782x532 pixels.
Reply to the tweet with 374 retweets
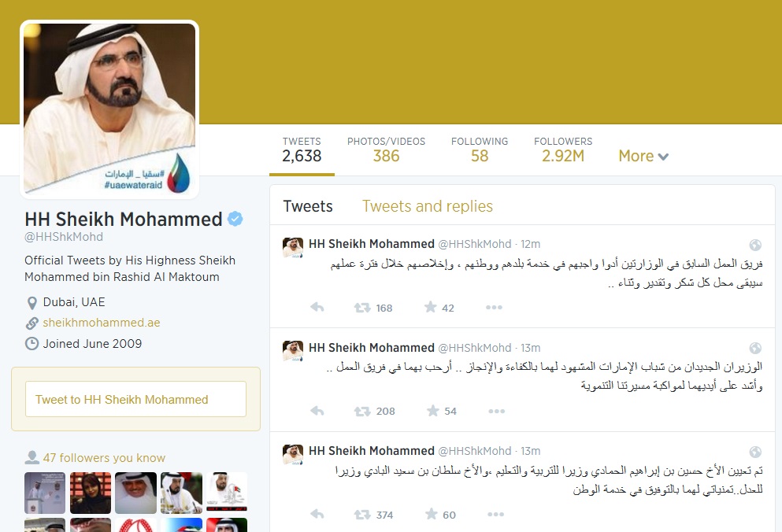pos(317,514)
